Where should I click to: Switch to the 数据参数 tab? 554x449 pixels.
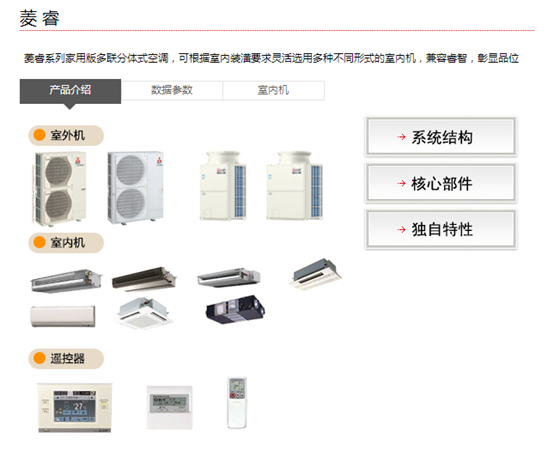tap(172, 90)
